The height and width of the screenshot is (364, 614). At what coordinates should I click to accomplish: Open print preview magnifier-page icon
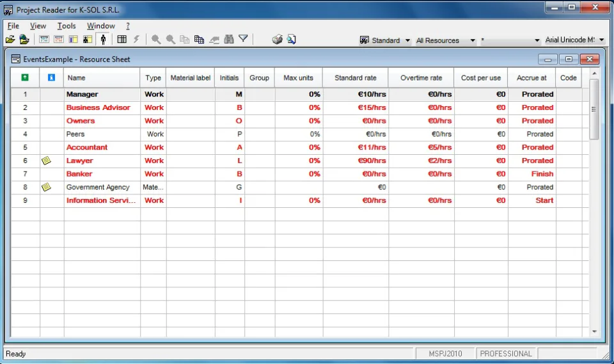pyautogui.click(x=292, y=40)
